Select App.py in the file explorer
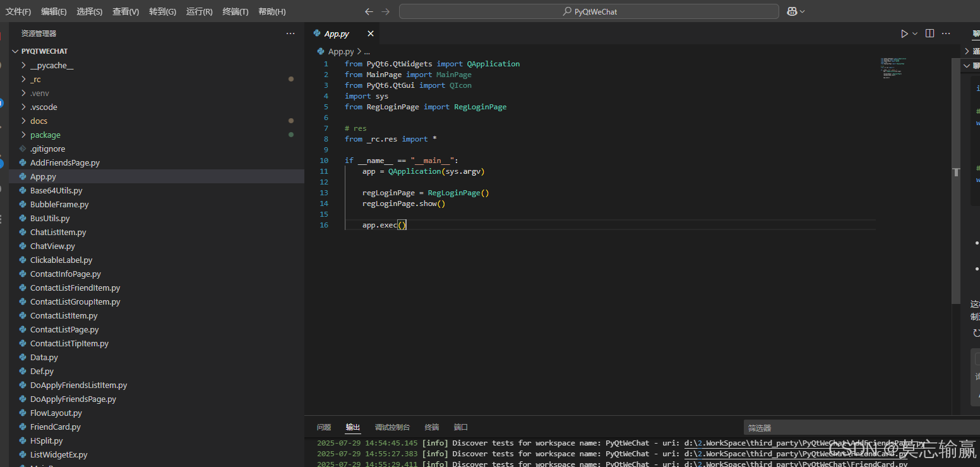Image resolution: width=980 pixels, height=467 pixels. coord(157,176)
